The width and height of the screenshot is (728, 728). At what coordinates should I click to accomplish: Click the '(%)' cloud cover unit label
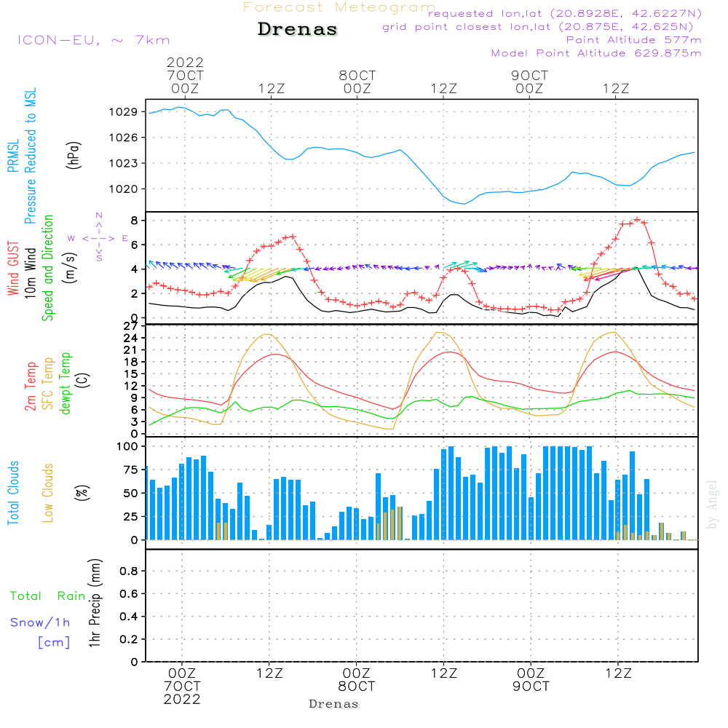(x=82, y=493)
